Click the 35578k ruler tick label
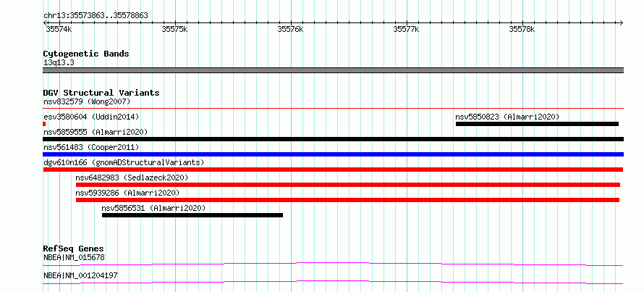 522,29
